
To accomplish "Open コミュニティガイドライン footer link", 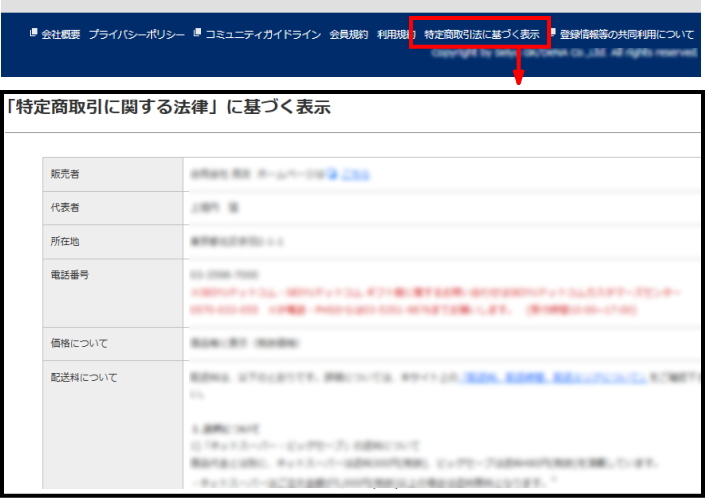I will [x=263, y=35].
